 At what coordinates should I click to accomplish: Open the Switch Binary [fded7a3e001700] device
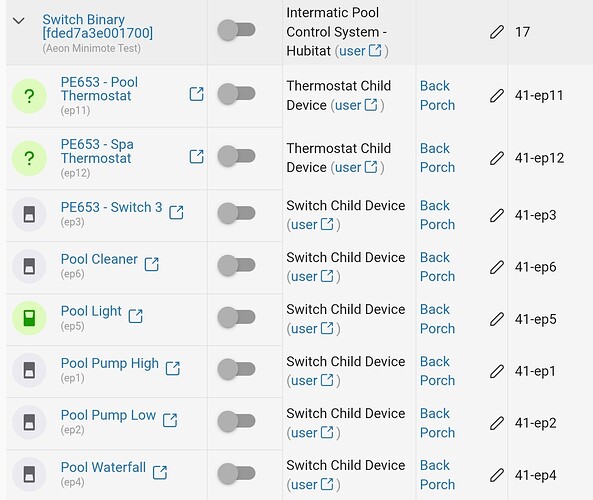98,26
